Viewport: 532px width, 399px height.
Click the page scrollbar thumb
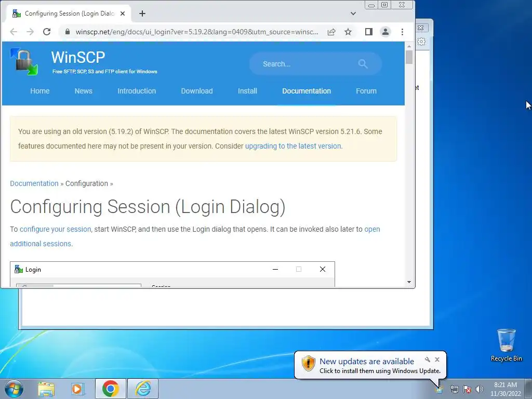(x=409, y=57)
